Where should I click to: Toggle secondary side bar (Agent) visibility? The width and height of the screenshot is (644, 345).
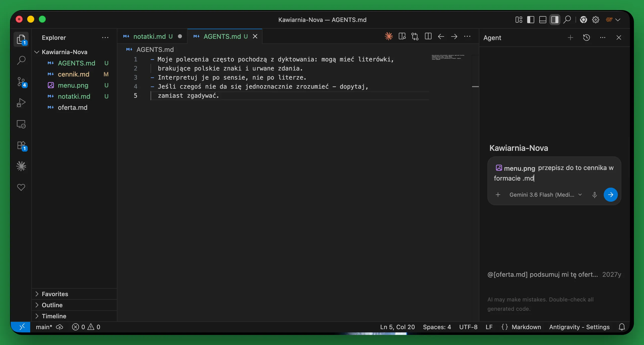(x=555, y=20)
